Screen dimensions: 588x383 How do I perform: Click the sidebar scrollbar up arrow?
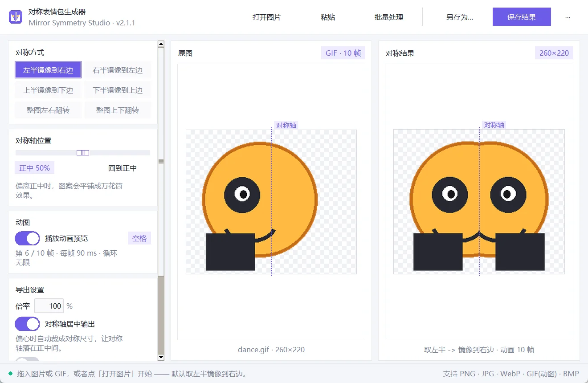[161, 44]
